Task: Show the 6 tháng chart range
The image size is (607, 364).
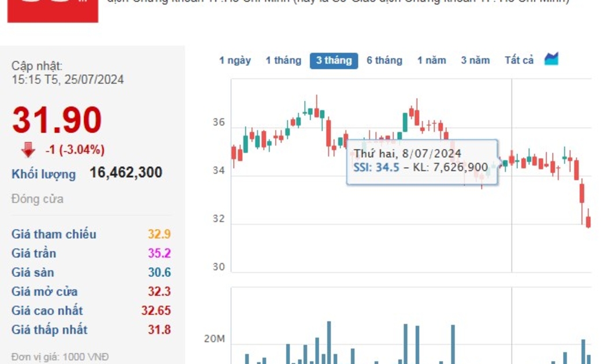Action: pos(384,60)
